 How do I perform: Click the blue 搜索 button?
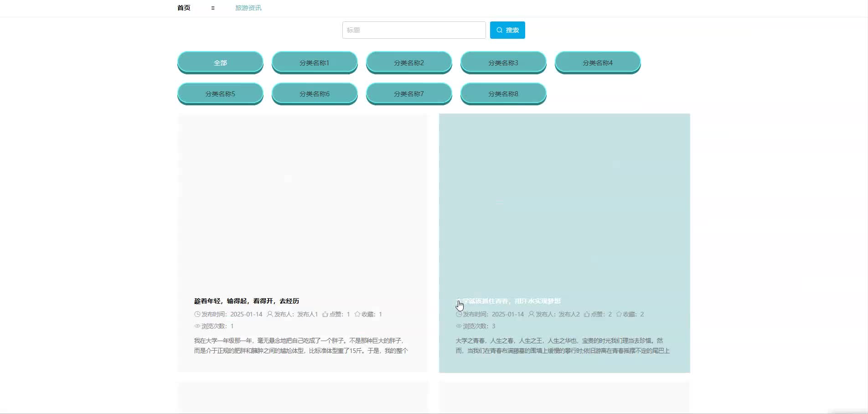click(507, 30)
